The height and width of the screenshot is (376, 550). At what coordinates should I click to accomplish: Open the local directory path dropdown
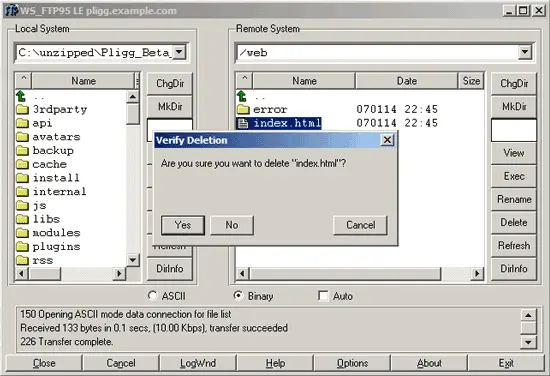click(179, 52)
